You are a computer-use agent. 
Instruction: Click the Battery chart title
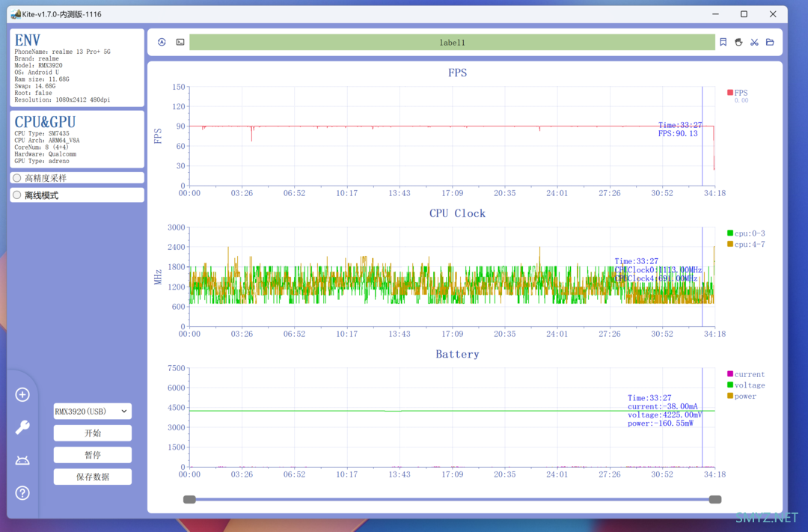457,354
